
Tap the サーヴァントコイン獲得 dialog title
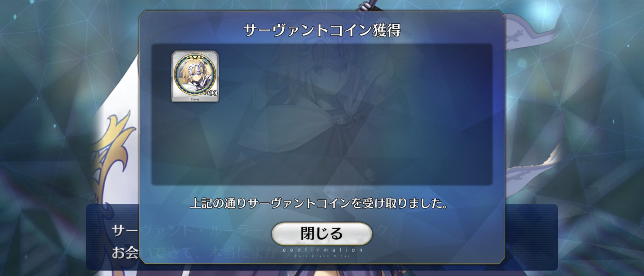[322, 30]
